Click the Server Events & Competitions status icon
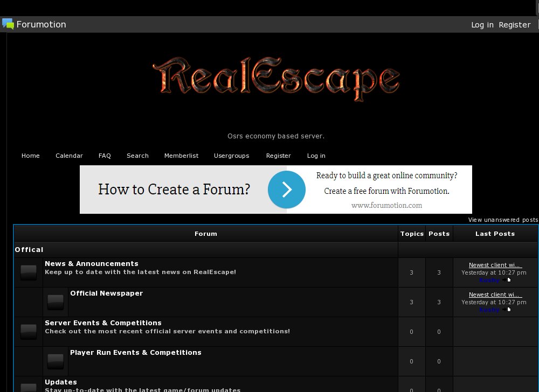Image resolution: width=539 pixels, height=392 pixels. coord(29,332)
